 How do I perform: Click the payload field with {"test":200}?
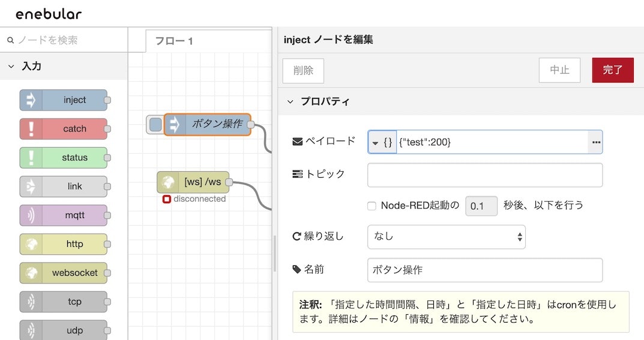pyautogui.click(x=492, y=142)
